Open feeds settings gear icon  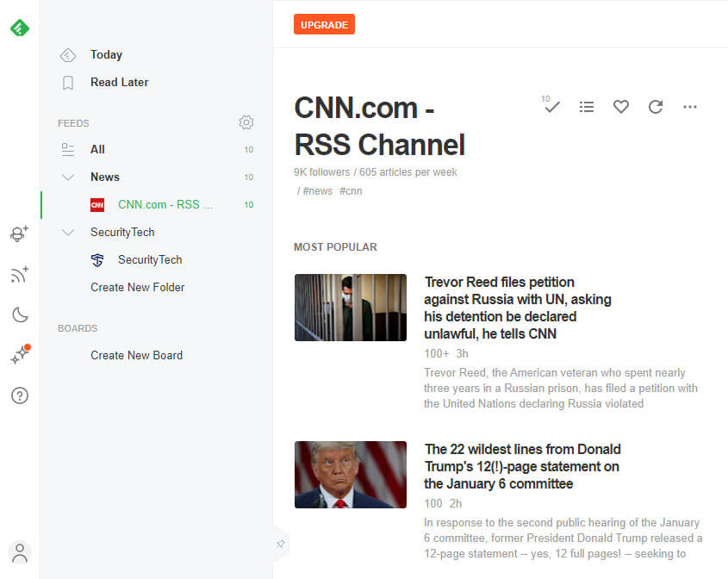coord(246,122)
